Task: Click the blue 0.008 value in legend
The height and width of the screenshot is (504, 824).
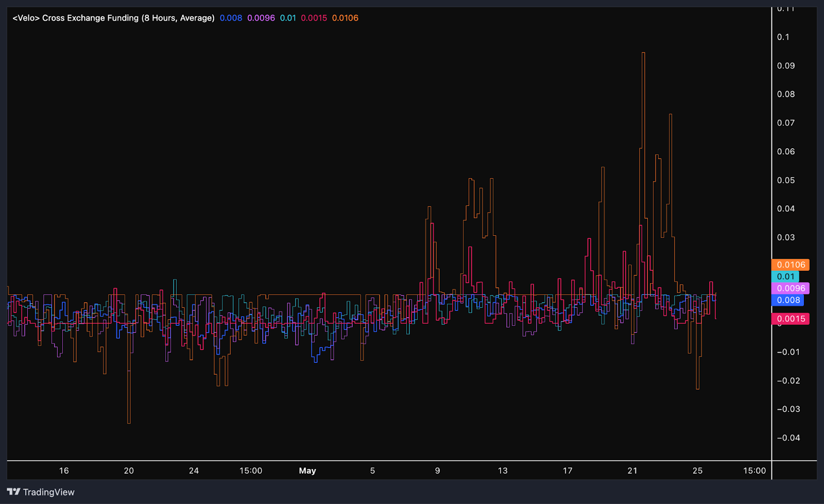Action: point(231,18)
